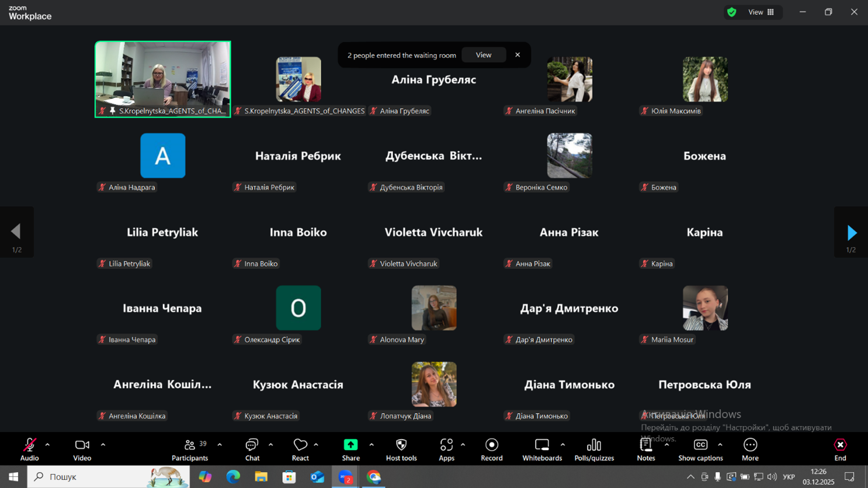The width and height of the screenshot is (868, 488).
Task: Open Polls/quizzes in the toolbar
Action: click(x=593, y=449)
